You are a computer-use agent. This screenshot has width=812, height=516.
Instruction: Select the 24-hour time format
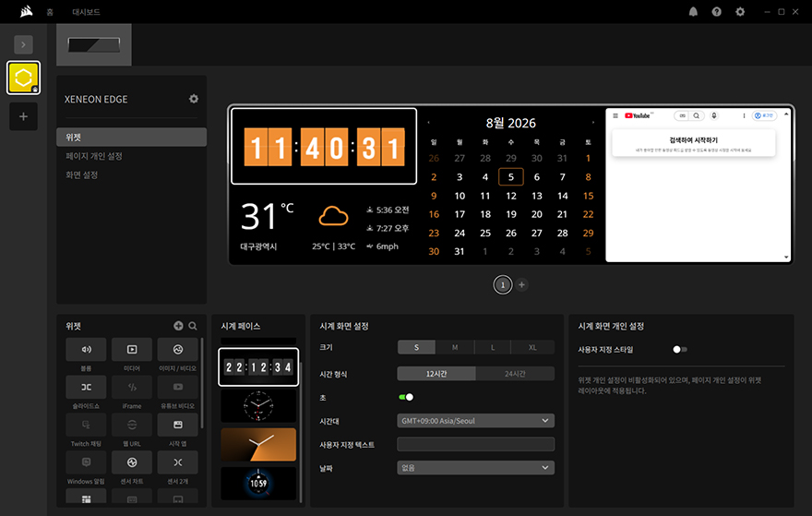point(515,374)
